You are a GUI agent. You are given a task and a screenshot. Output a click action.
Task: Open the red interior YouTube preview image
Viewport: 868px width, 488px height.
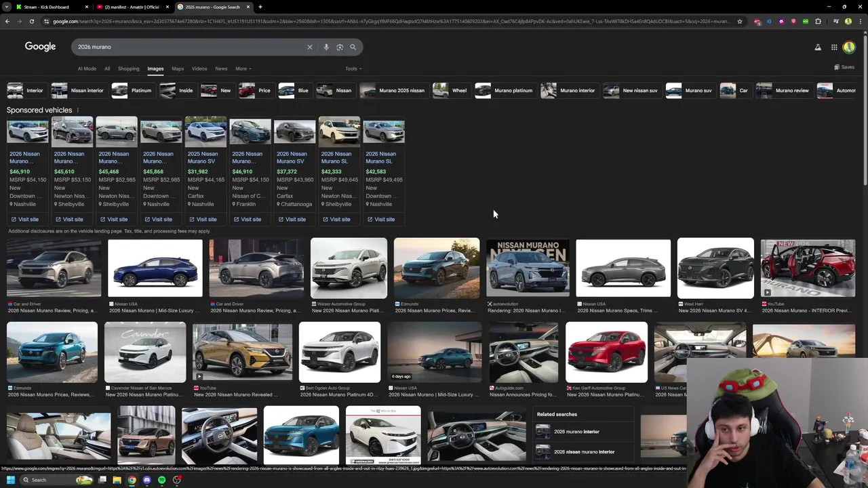tap(808, 268)
